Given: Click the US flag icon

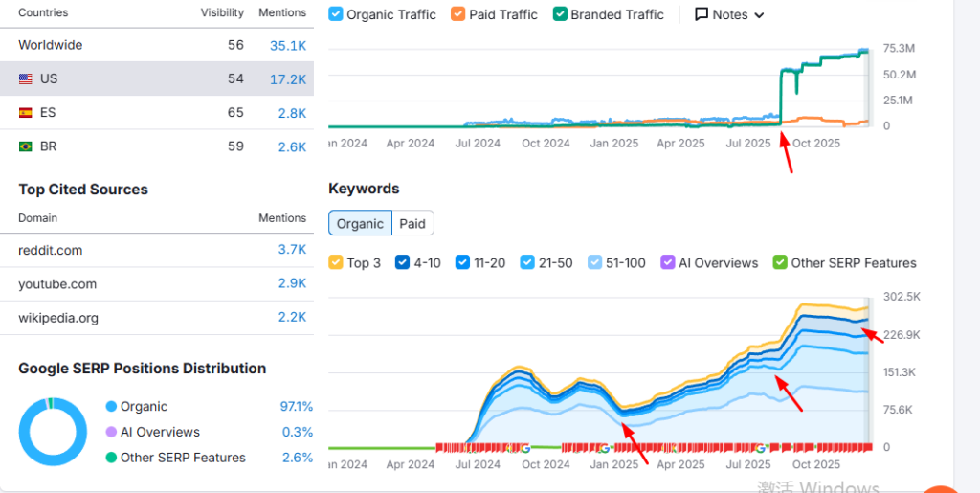Looking at the screenshot, I should coord(26,79).
